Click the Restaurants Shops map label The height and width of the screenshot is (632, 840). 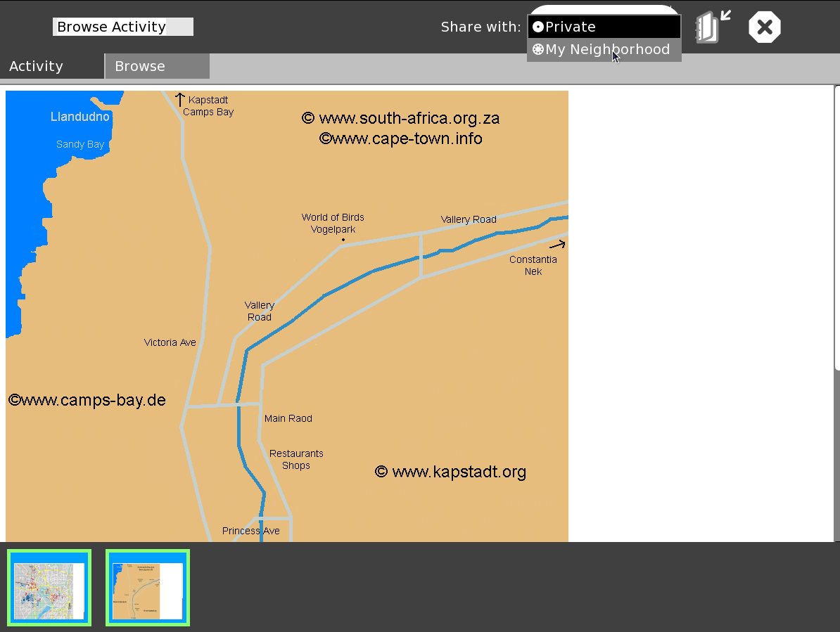pyautogui.click(x=296, y=459)
